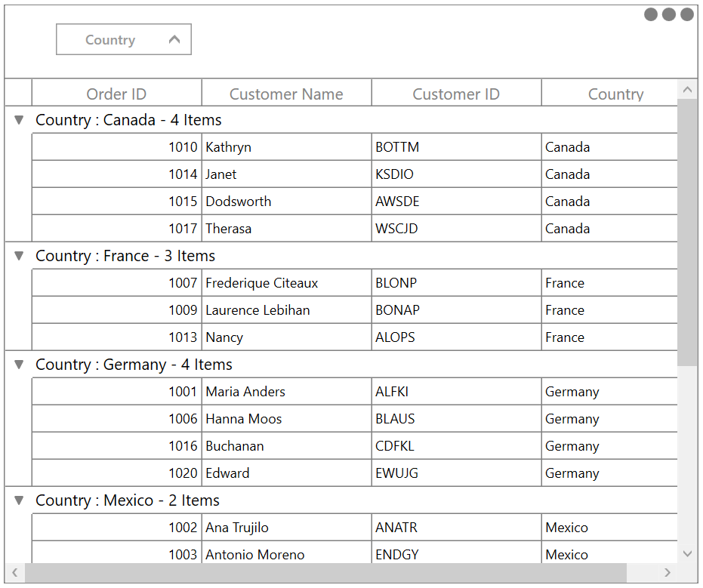Sort by the Customer Name column header
703x588 pixels.
[x=286, y=94]
